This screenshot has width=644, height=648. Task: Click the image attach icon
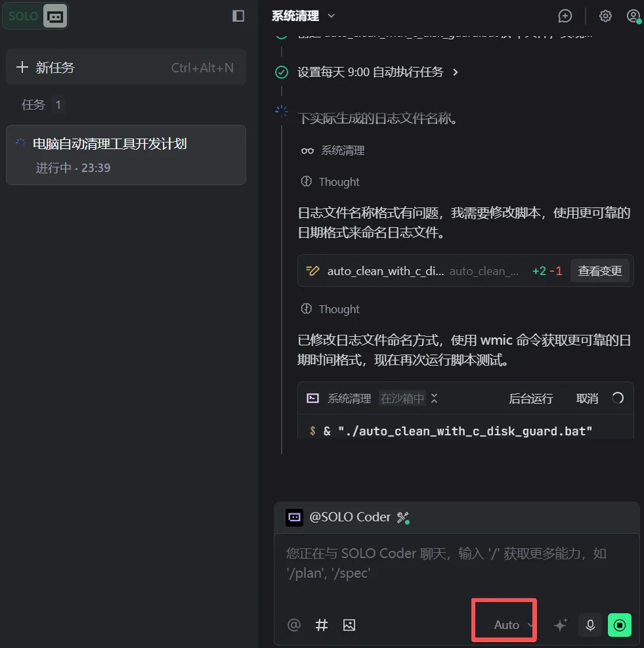[x=349, y=625]
